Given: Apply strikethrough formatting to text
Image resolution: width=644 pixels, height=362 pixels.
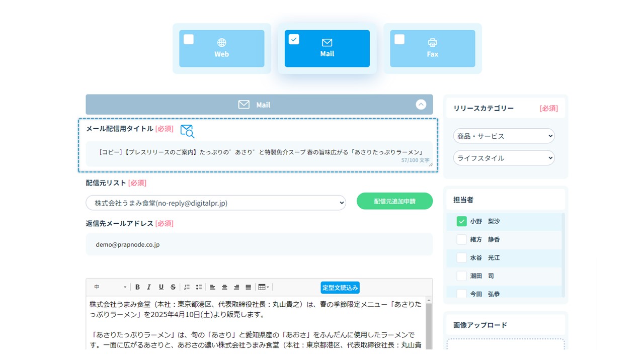Looking at the screenshot, I should tap(173, 287).
